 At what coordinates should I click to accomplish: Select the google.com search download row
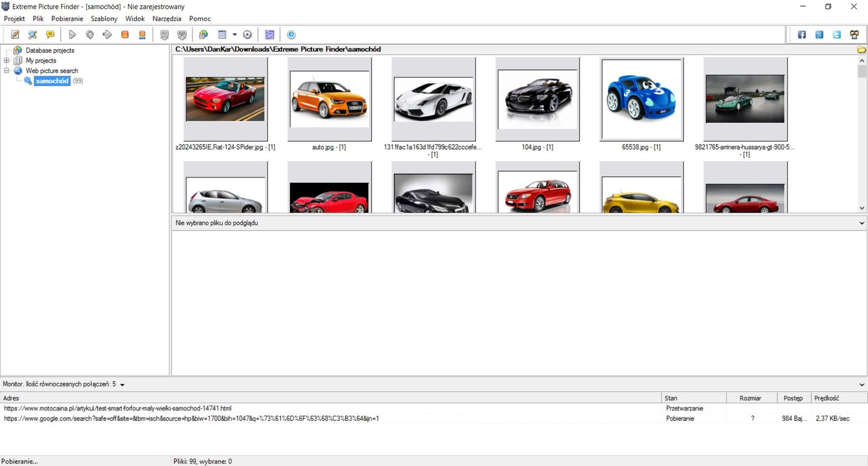pyautogui.click(x=433, y=419)
